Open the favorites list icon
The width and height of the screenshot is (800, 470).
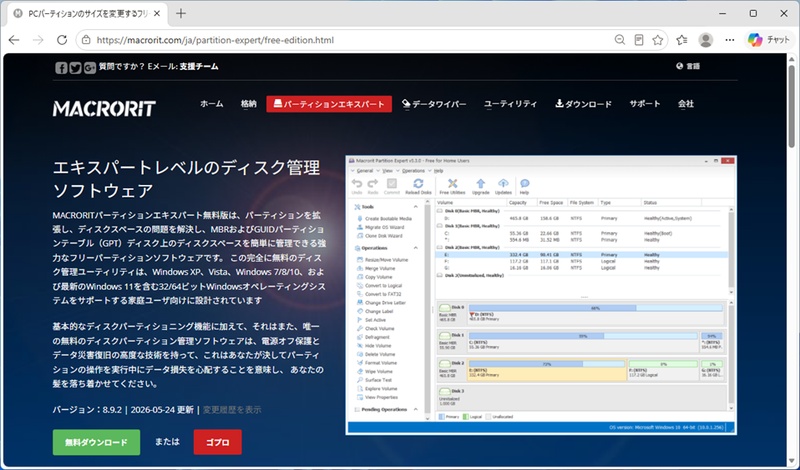pyautogui.click(x=682, y=40)
